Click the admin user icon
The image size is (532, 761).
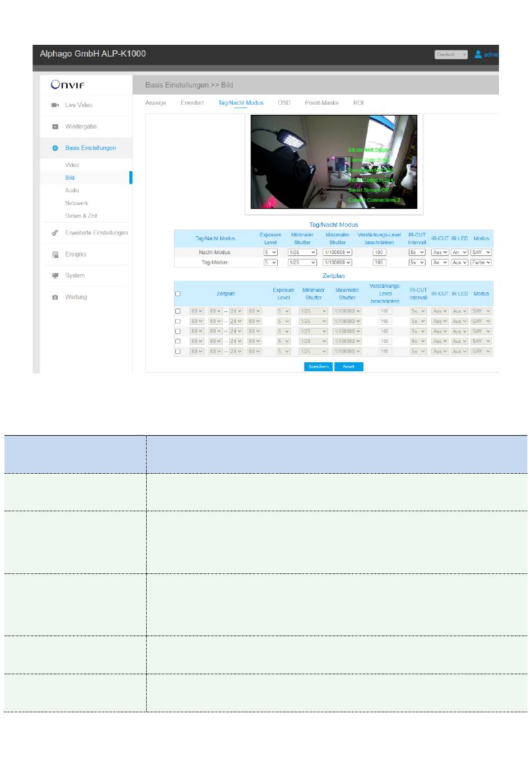click(478, 54)
